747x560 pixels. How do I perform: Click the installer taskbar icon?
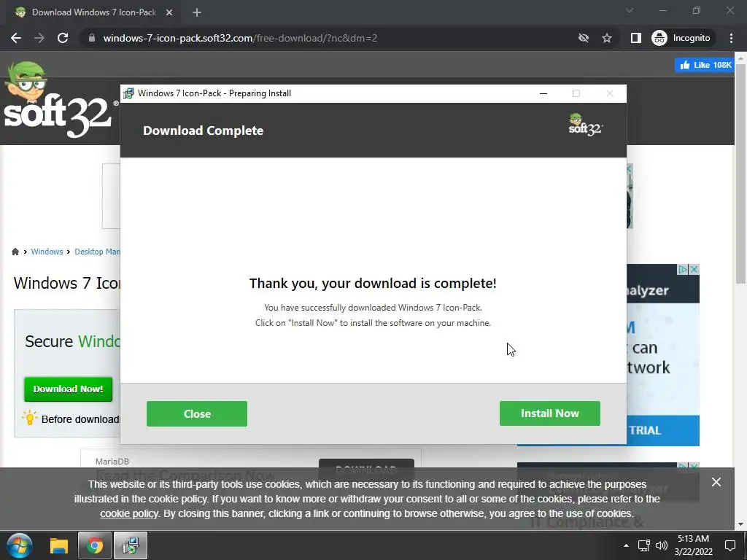(x=130, y=545)
